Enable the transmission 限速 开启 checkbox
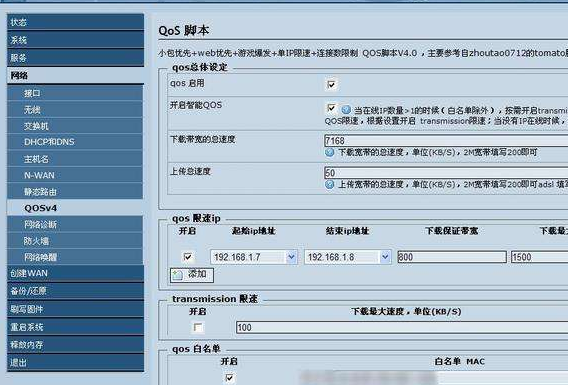 click(197, 327)
